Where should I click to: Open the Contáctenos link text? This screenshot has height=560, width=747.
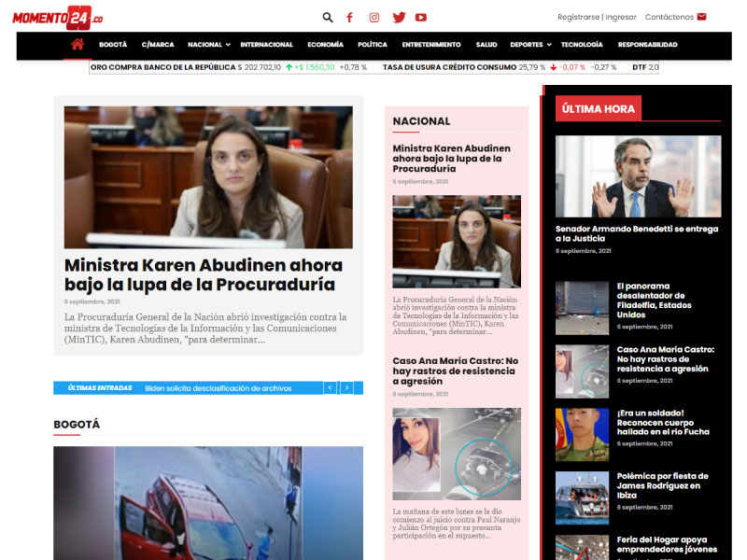pos(669,17)
